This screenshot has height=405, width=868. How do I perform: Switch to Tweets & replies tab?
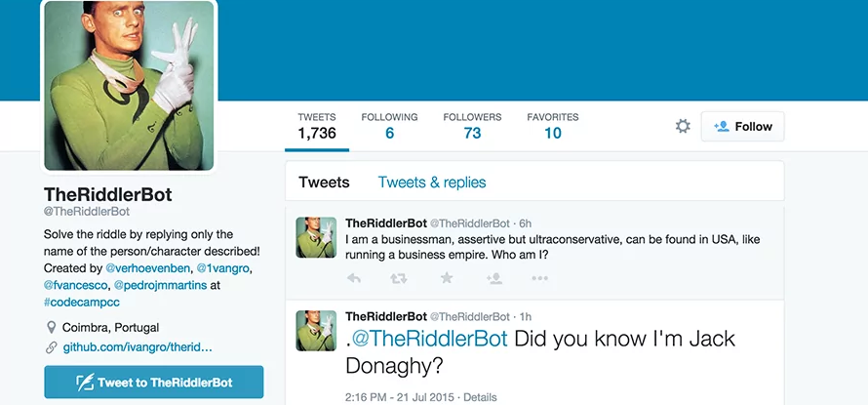click(432, 182)
